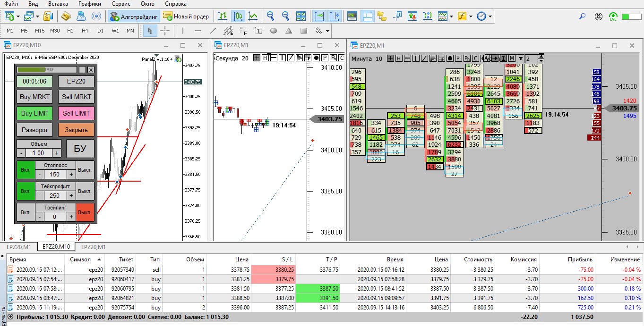The image size is (644, 326).
Task: Turn off trailing with red Выкл.
Action: click(85, 212)
